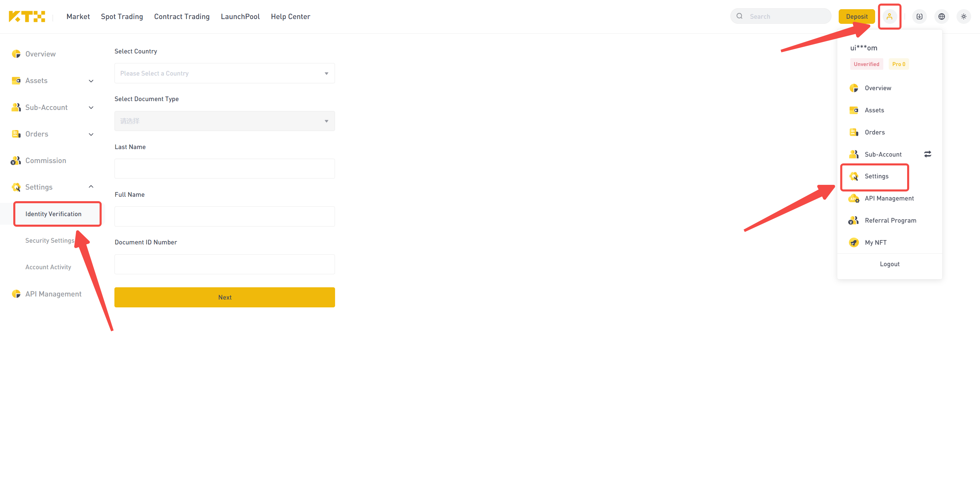Open API Management from profile menu
This screenshot has width=980, height=482.
coord(889,198)
